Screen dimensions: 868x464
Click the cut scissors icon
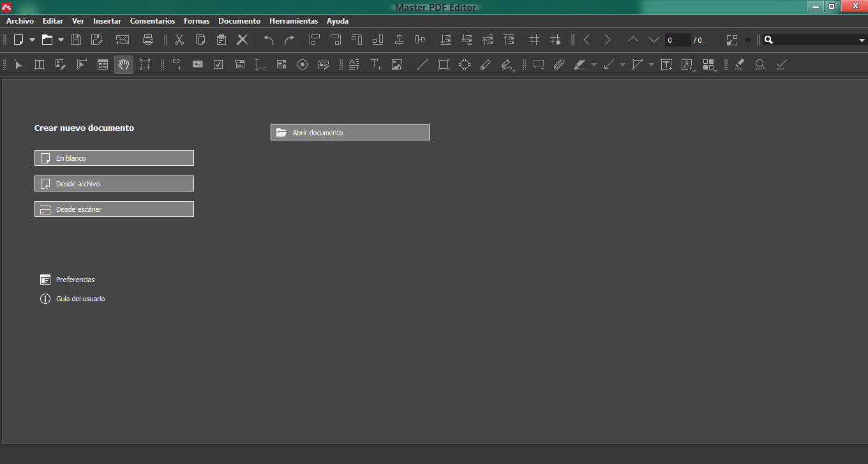pyautogui.click(x=179, y=40)
